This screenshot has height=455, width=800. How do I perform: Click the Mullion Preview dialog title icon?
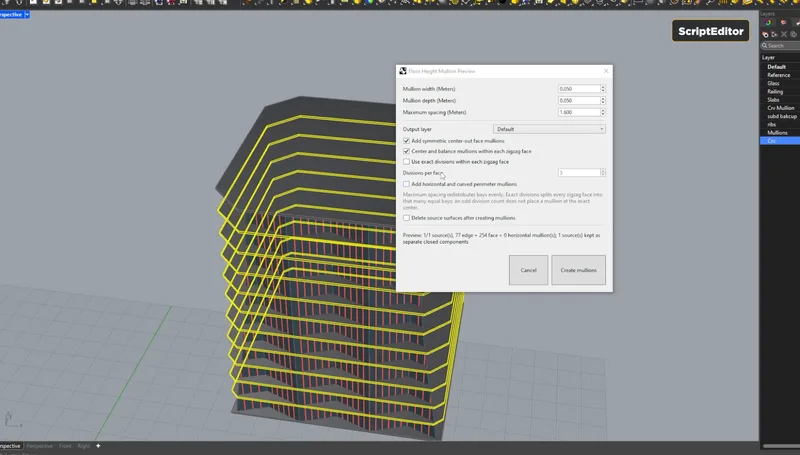tap(403, 71)
